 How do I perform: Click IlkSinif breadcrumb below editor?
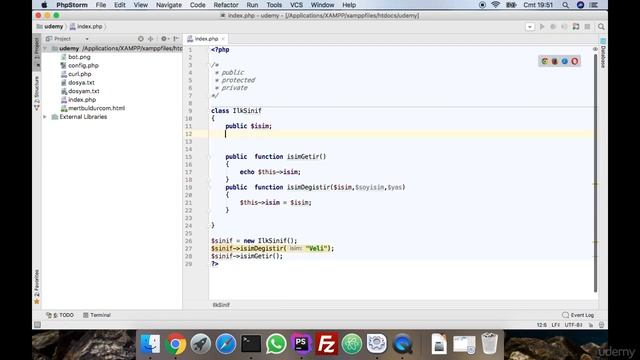(221, 305)
